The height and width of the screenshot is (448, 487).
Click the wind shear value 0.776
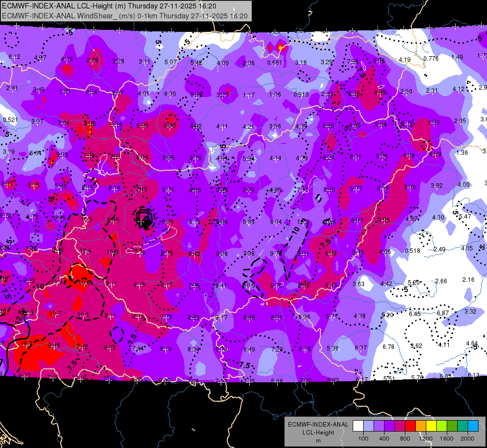point(431,58)
